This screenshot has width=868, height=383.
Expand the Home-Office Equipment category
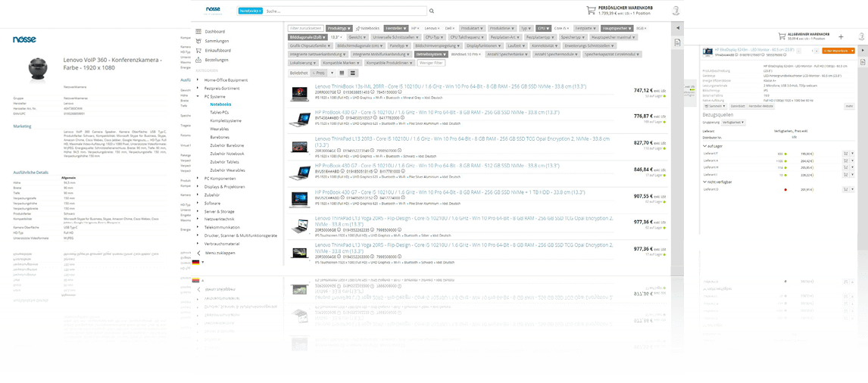tap(198, 80)
